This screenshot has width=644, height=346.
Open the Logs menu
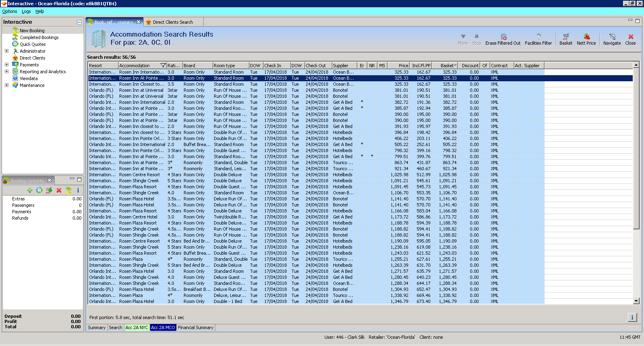pos(26,11)
